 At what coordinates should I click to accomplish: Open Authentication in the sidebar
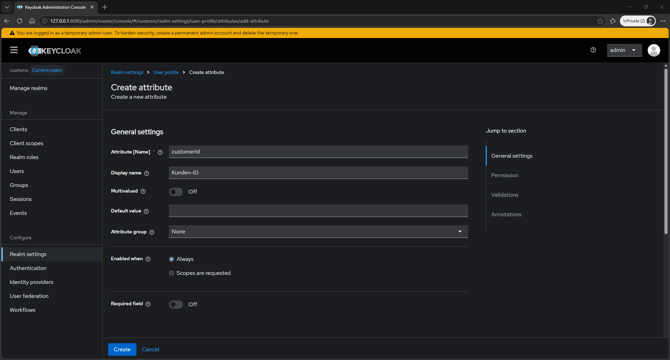click(28, 268)
